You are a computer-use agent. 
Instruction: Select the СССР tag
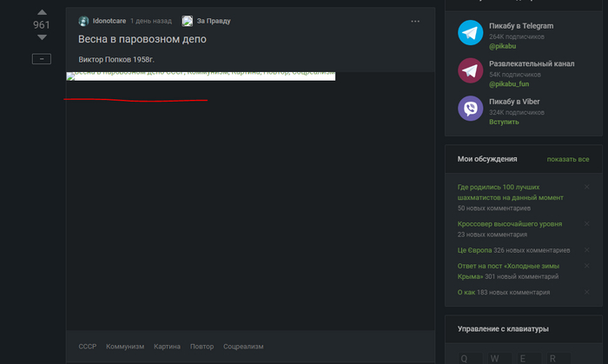point(88,347)
